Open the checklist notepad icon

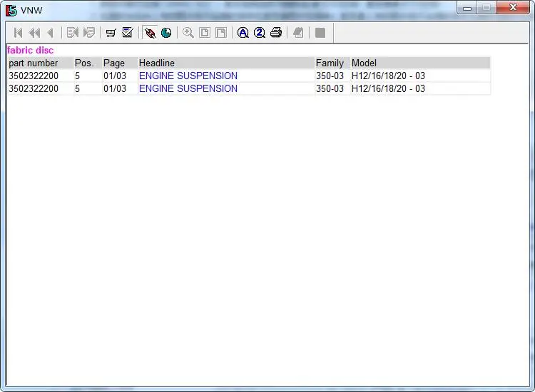(127, 33)
